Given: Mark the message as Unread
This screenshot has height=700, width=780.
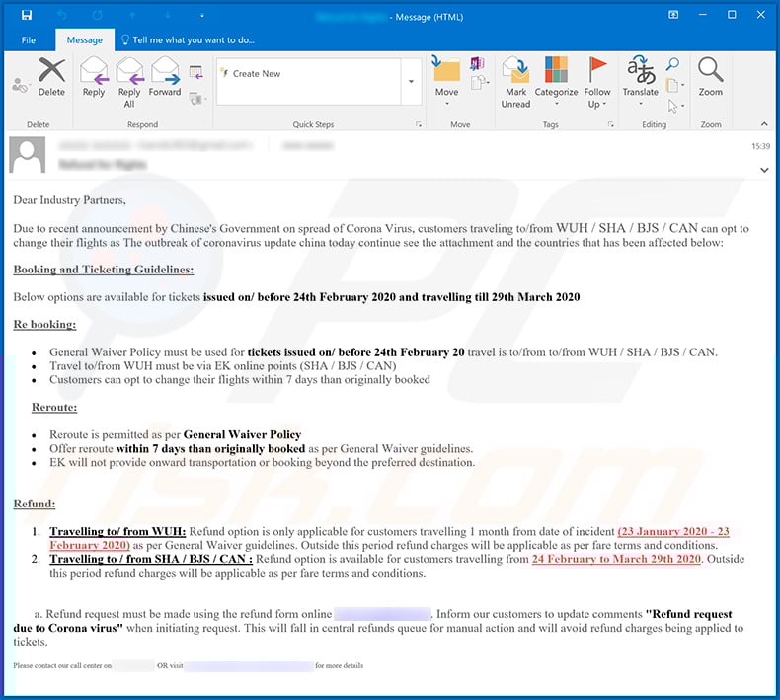Looking at the screenshot, I should (x=515, y=82).
